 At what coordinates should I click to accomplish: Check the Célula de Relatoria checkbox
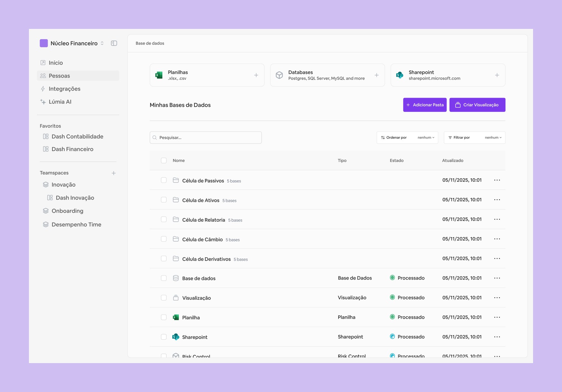coord(164,219)
